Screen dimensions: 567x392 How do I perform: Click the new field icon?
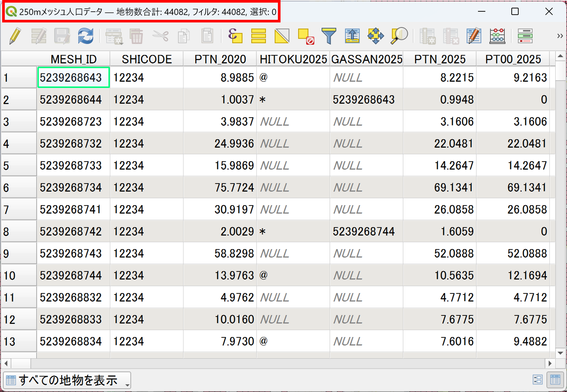tap(428, 36)
